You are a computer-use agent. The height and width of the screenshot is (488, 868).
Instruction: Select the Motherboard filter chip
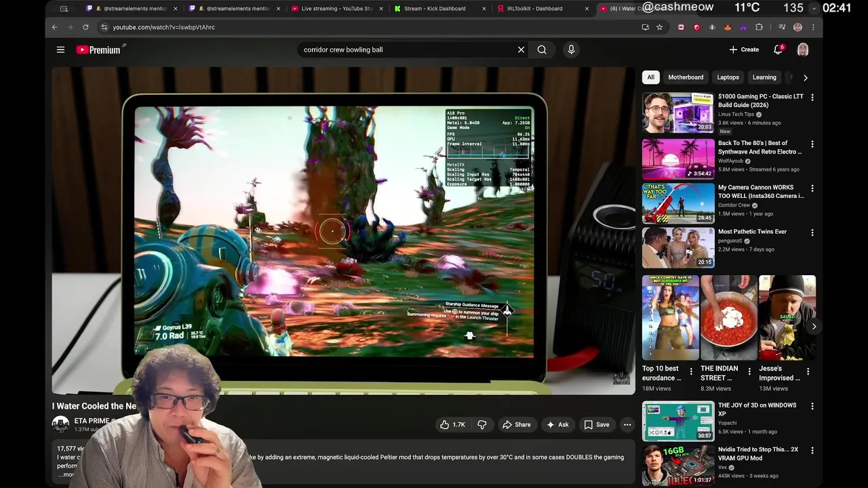686,77
